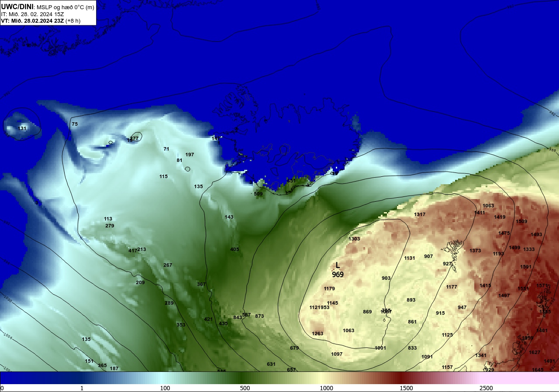Click the height value 405
This screenshot has width=559, height=392.
coord(235,249)
